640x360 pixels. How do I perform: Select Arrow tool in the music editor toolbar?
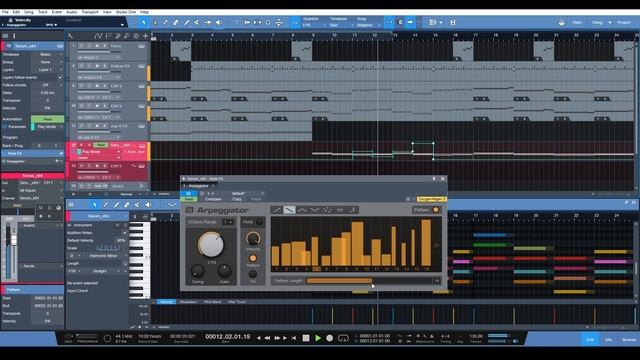pos(95,204)
